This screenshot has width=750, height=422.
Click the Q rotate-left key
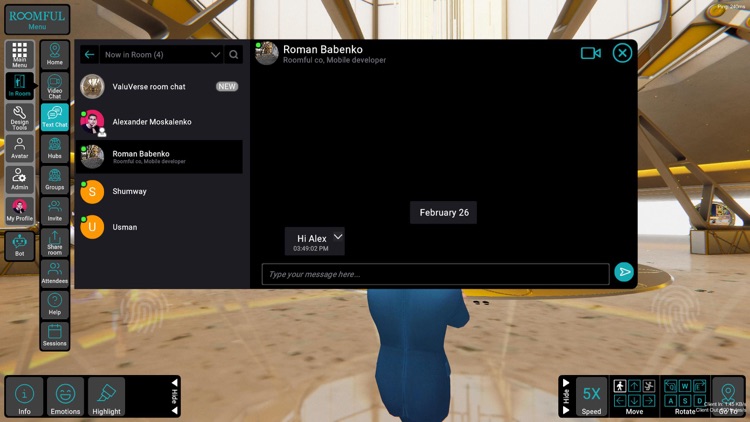pyautogui.click(x=671, y=386)
